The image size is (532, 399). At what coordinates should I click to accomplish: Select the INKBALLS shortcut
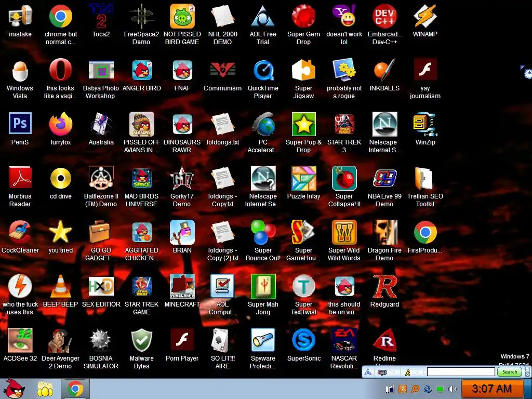point(384,70)
